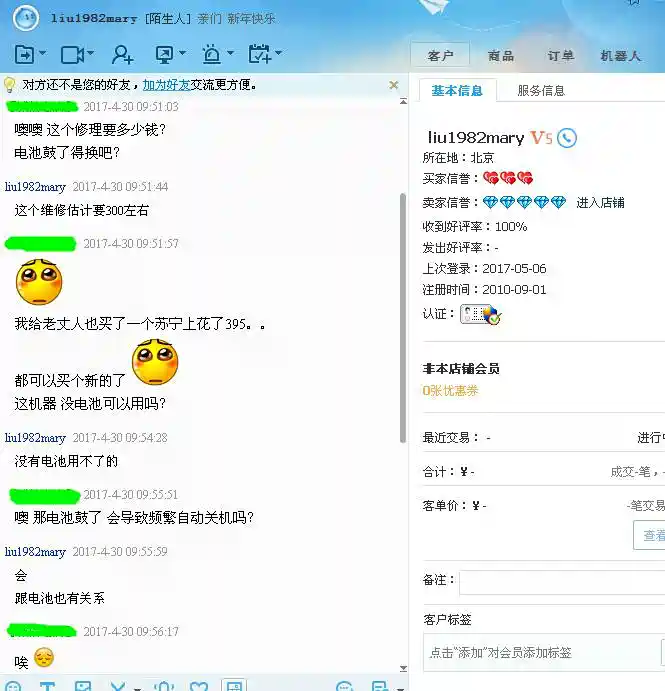
Task: Click the remote assistance screen icon
Action: tap(163, 54)
